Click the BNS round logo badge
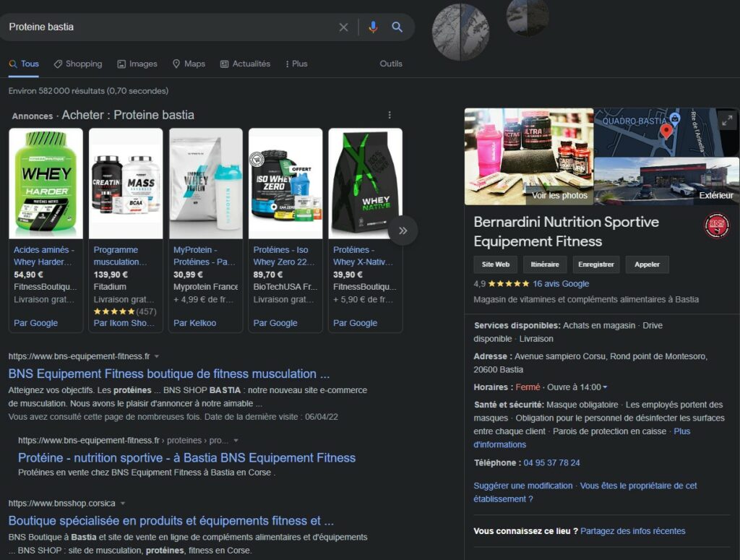Screen dimensions: 740x560 coord(716,225)
